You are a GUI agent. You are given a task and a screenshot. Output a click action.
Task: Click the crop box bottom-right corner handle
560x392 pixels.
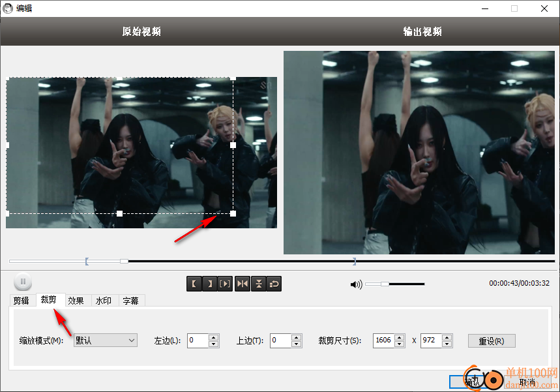(233, 214)
